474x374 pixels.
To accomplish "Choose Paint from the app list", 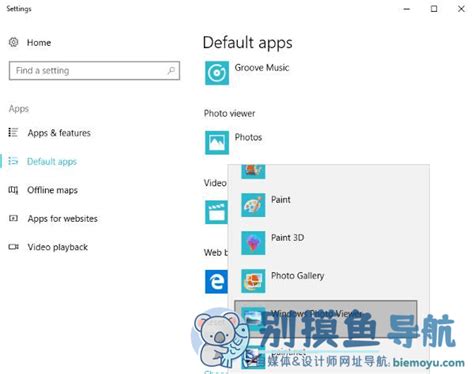I will 281,200.
